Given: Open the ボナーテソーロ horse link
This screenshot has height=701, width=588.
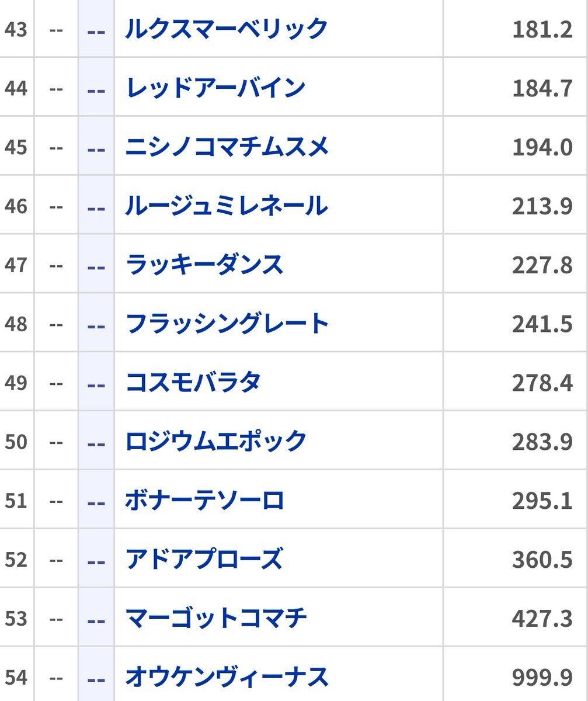Looking at the screenshot, I should [204, 501].
